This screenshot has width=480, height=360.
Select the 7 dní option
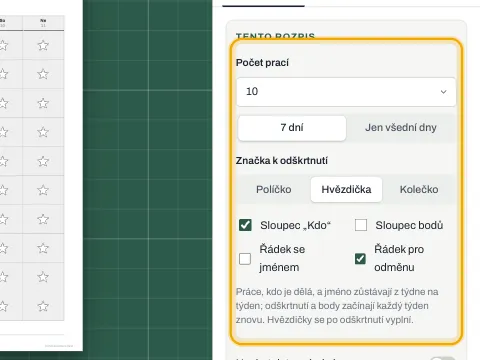pos(292,128)
